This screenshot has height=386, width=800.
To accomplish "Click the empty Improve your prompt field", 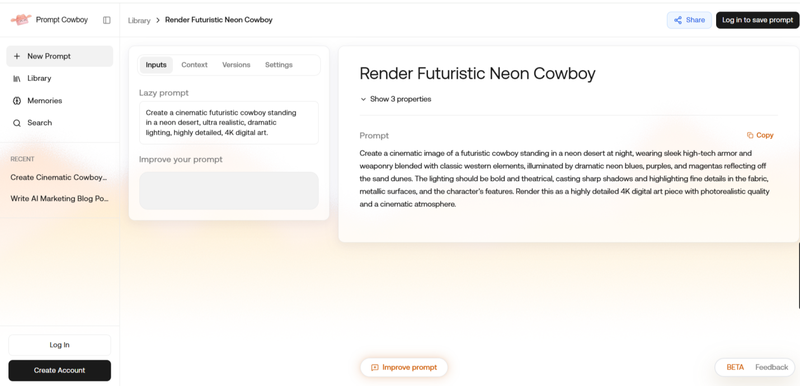I will tap(229, 191).
